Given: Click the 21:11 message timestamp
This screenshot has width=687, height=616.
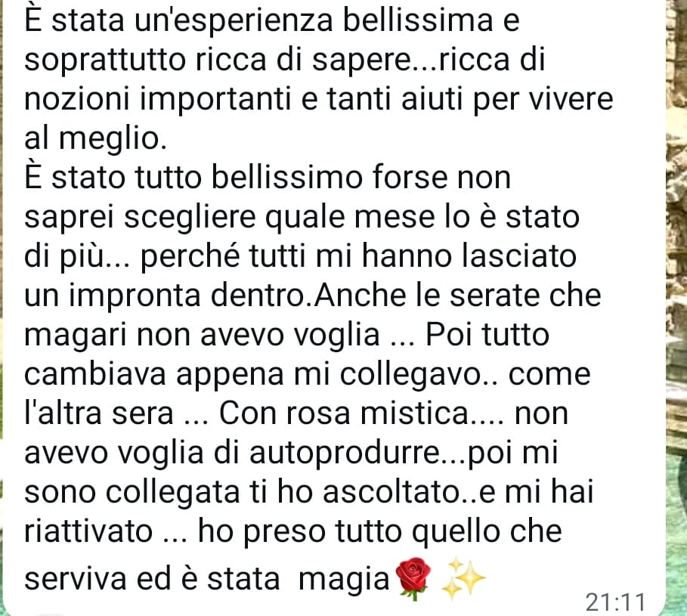Looking at the screenshot, I should [616, 602].
